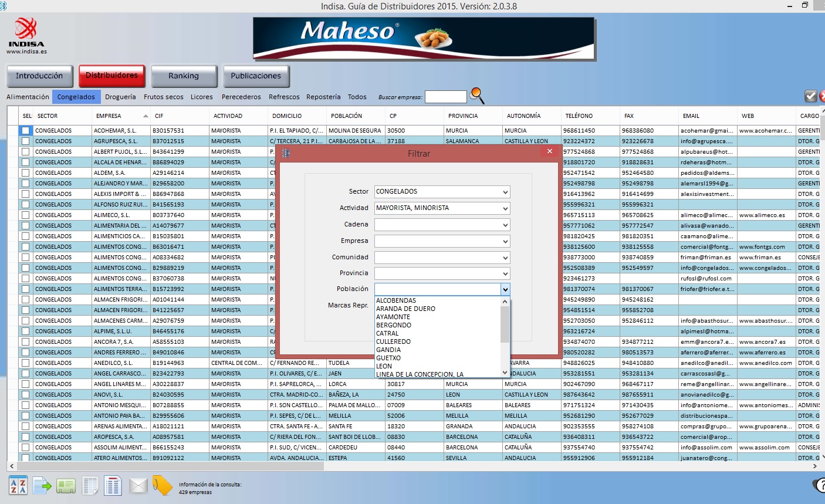Focus the Buscar empresa search field

[x=446, y=97]
